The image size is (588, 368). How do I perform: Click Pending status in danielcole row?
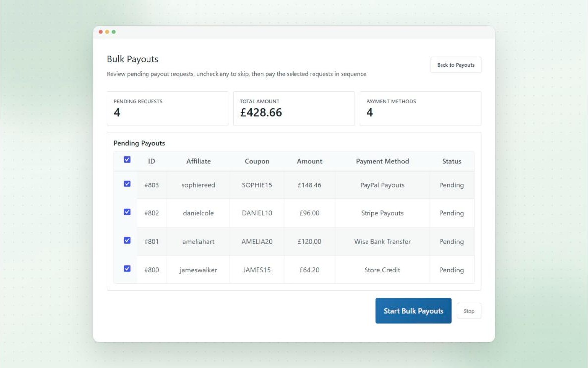click(451, 213)
